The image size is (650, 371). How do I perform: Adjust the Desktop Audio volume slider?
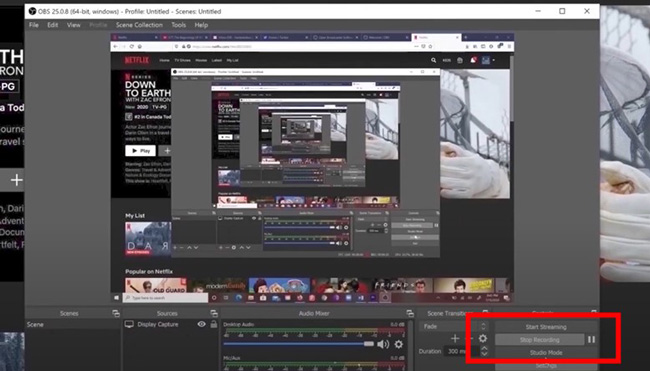click(298, 344)
